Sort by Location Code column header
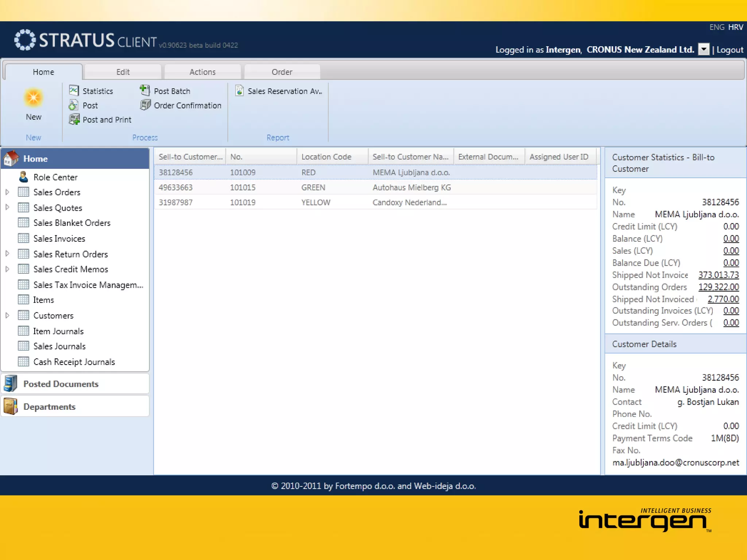 [x=333, y=157]
